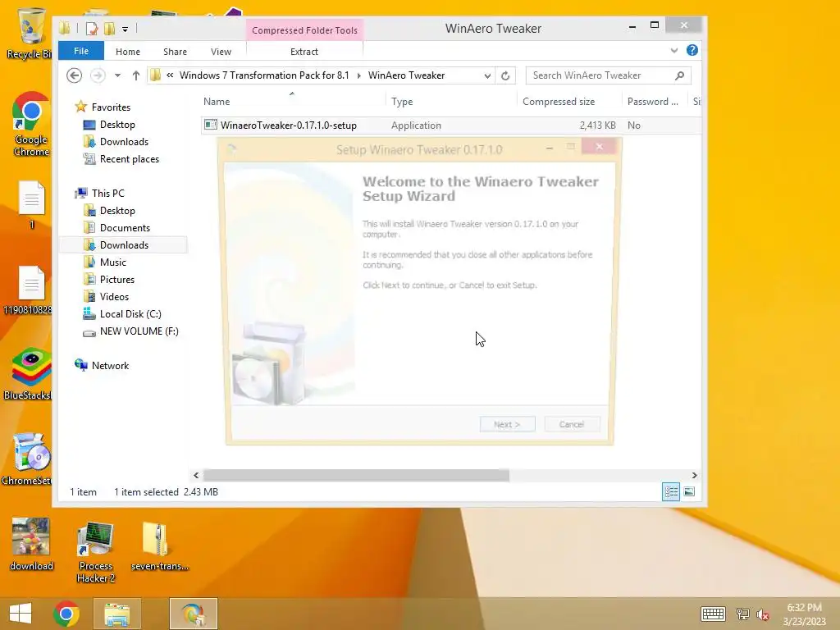The height and width of the screenshot is (630, 840).
Task: Select the Google Chrome desktop shortcut
Action: click(x=31, y=125)
